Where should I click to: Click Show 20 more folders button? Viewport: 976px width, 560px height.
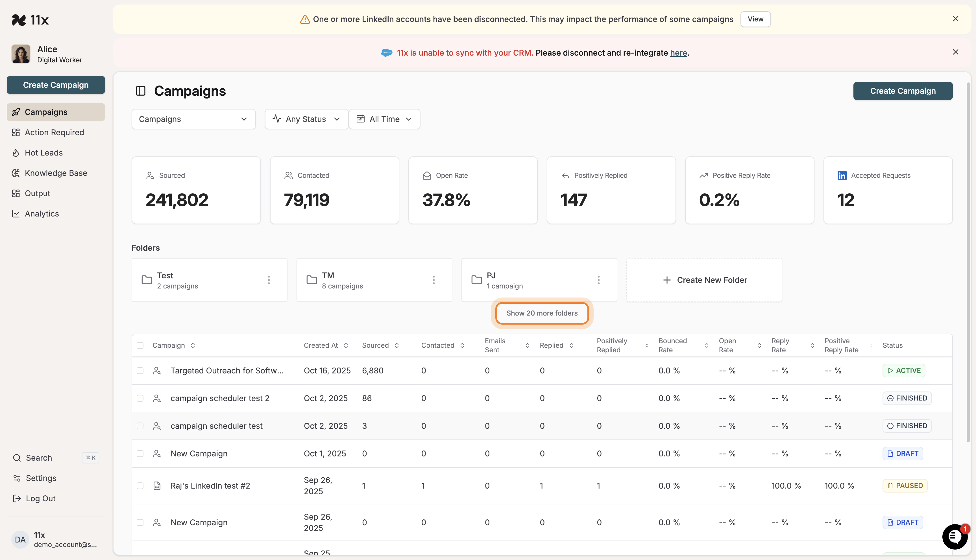542,313
